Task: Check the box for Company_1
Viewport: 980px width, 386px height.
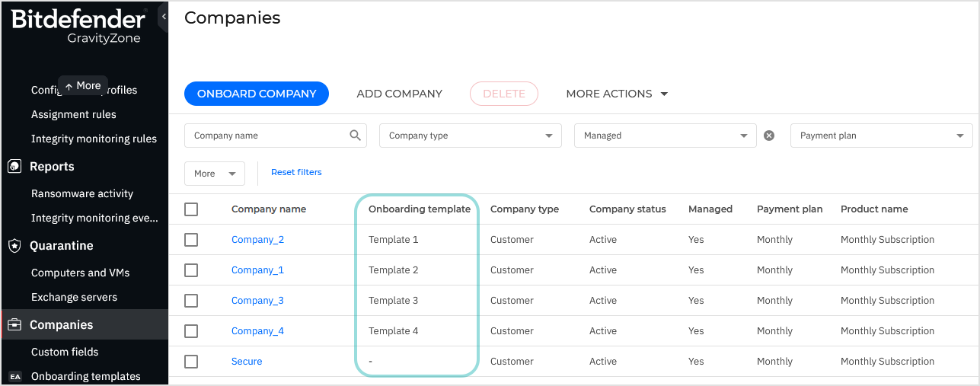Action: 191,270
